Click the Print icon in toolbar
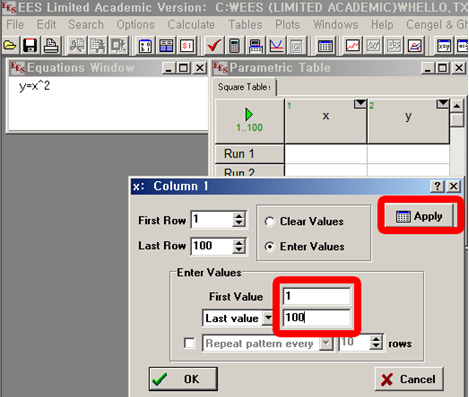 pos(51,45)
